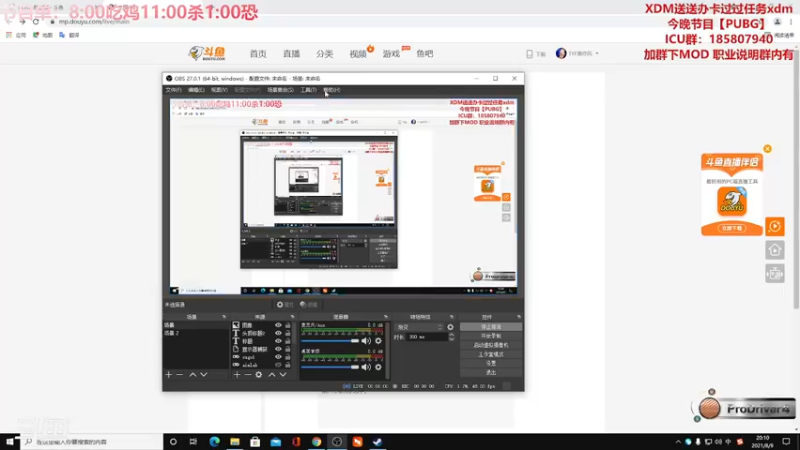Lock toggle for the 图像 source
Screen dimensions: 800x450
click(x=288, y=325)
